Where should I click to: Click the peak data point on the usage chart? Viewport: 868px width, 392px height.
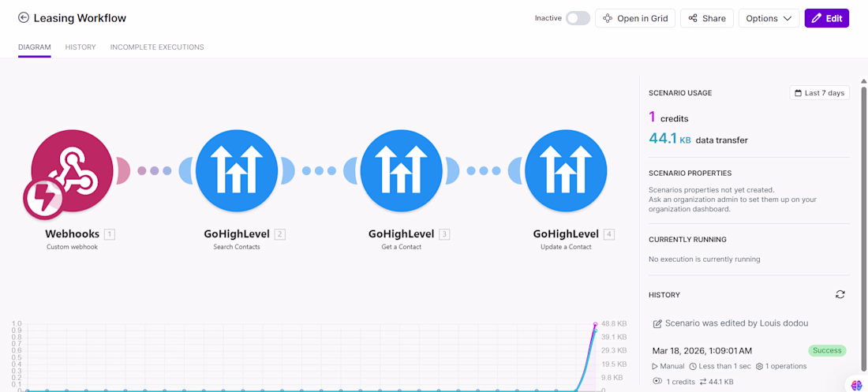595,324
